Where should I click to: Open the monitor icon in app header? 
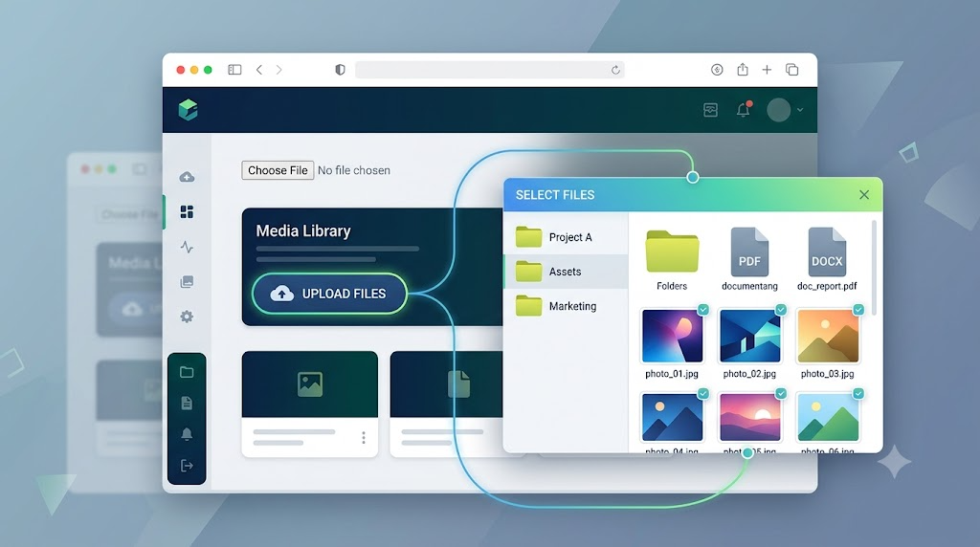coord(711,110)
